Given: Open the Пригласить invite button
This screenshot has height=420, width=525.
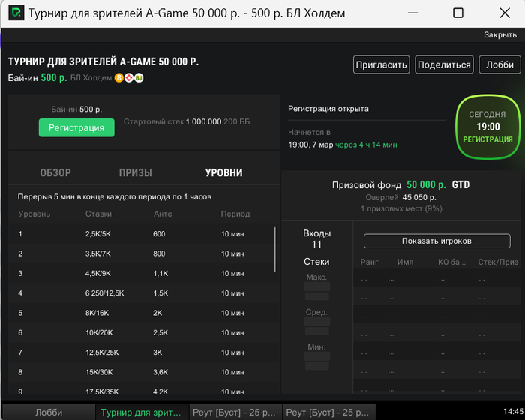Looking at the screenshot, I should (381, 64).
